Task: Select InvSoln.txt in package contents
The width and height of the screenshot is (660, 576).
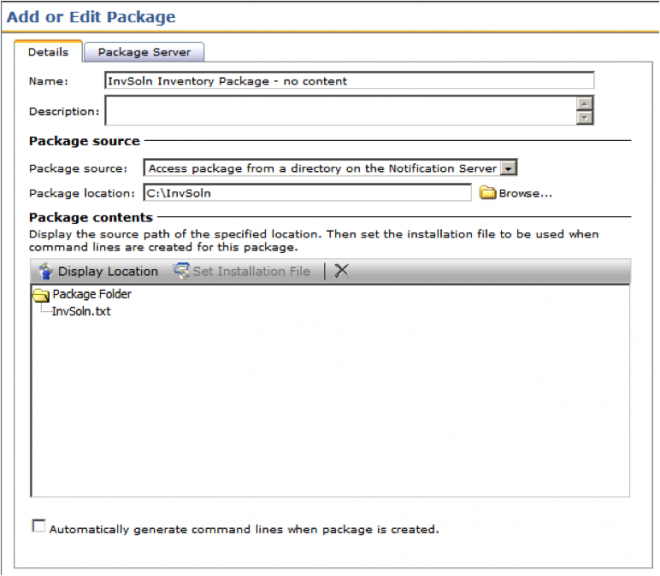Action: click(x=80, y=311)
